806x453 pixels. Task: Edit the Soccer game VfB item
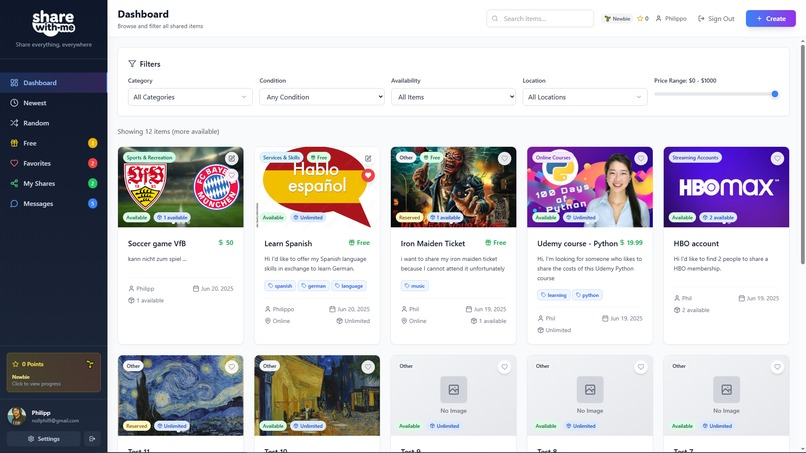232,158
